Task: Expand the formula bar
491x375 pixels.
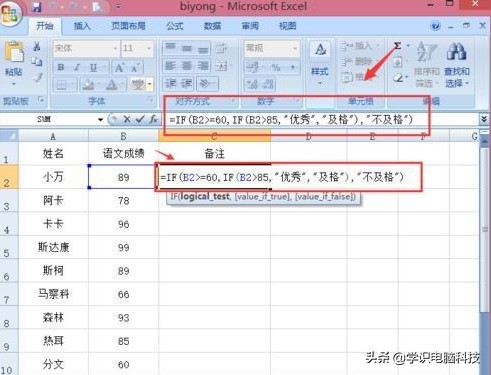Action: 484,119
